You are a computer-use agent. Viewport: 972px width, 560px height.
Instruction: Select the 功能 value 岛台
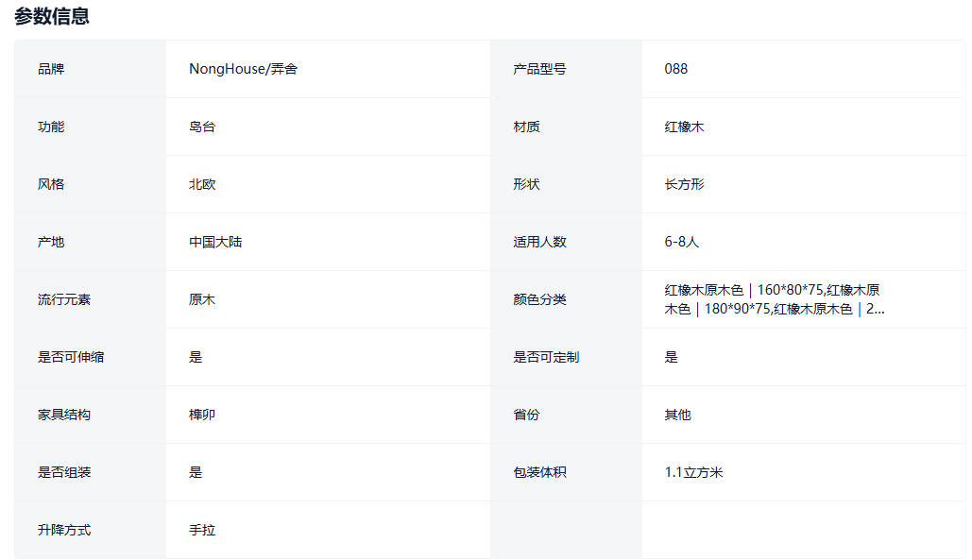tap(202, 127)
